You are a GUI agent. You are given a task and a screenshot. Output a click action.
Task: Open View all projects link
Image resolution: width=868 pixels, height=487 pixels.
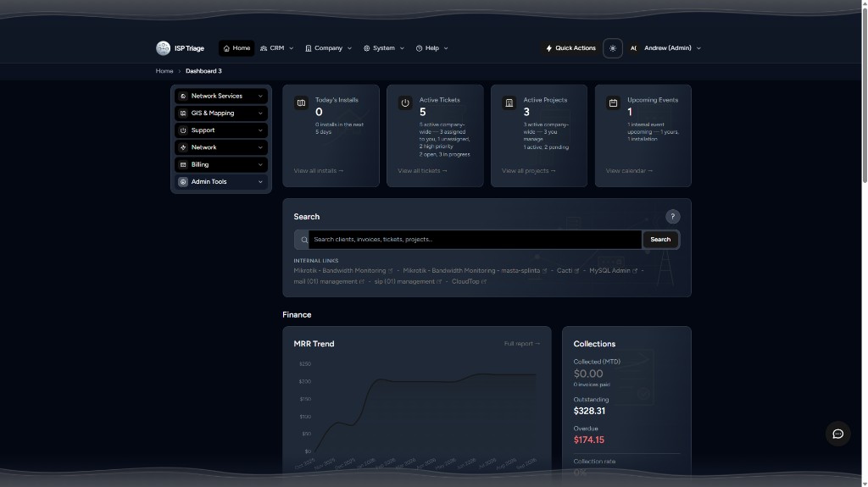(x=529, y=171)
